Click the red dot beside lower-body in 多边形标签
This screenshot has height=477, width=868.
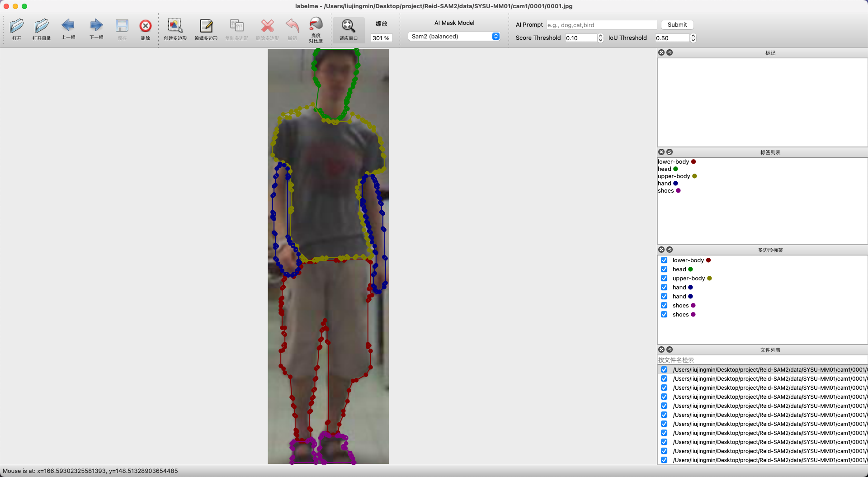point(708,260)
